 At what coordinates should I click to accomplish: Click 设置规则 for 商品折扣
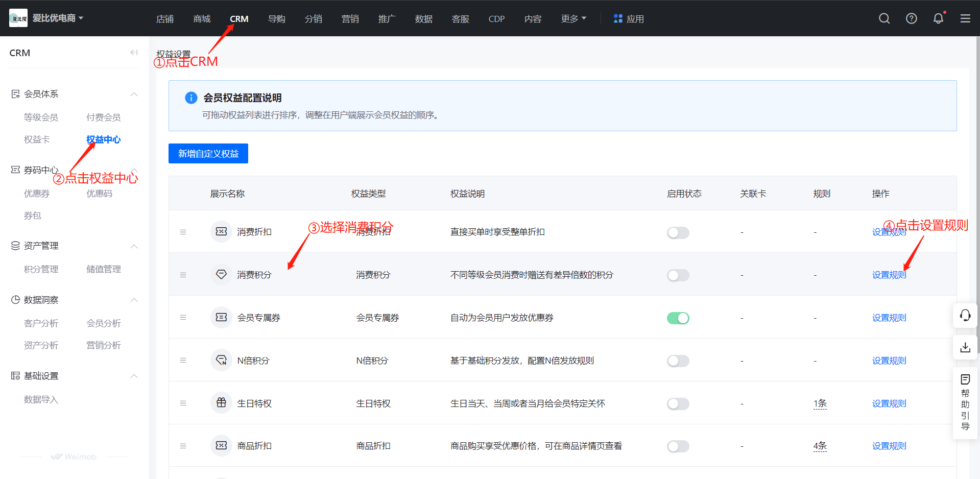(x=889, y=446)
